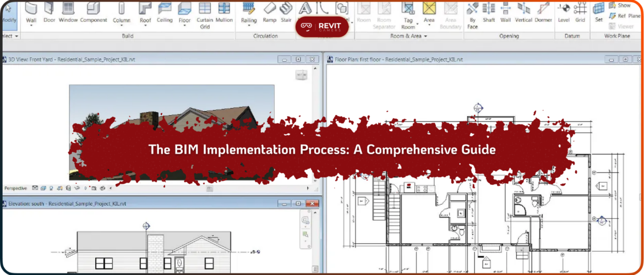Open the Wall dropdown arrow
644x275 pixels.
coord(31,25)
